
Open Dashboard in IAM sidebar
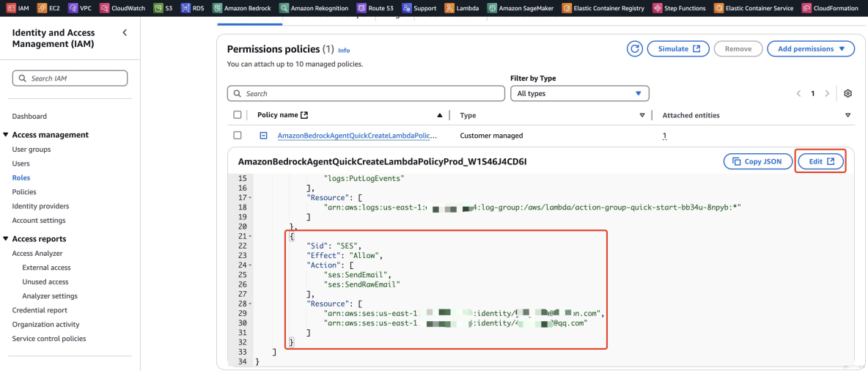tap(29, 117)
